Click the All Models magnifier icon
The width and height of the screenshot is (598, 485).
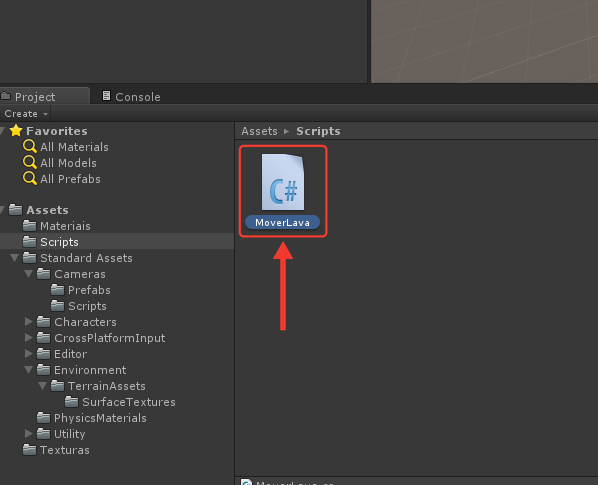30,163
